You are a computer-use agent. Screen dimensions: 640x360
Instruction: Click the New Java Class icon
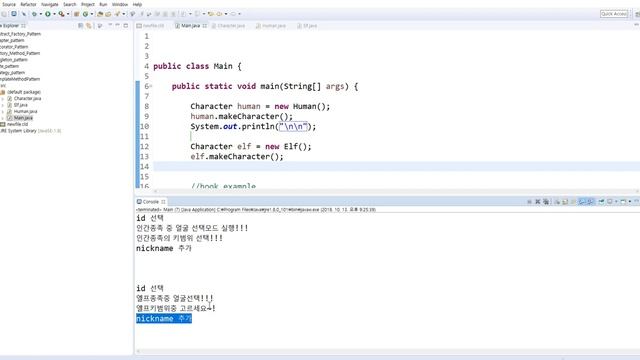click(85, 14)
